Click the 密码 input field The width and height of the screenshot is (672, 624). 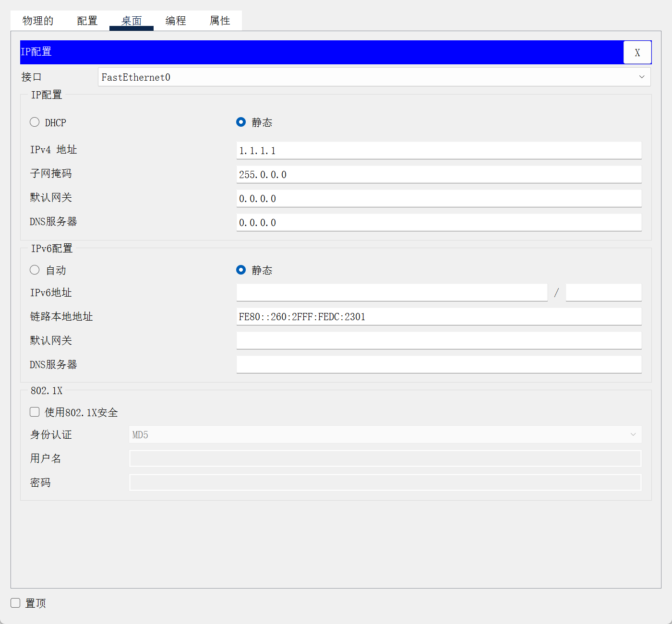tap(385, 482)
